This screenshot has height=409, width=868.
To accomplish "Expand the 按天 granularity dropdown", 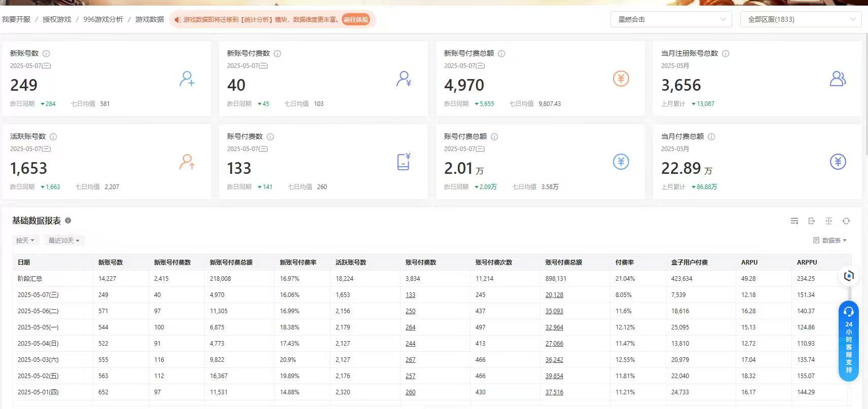I will pyautogui.click(x=25, y=241).
